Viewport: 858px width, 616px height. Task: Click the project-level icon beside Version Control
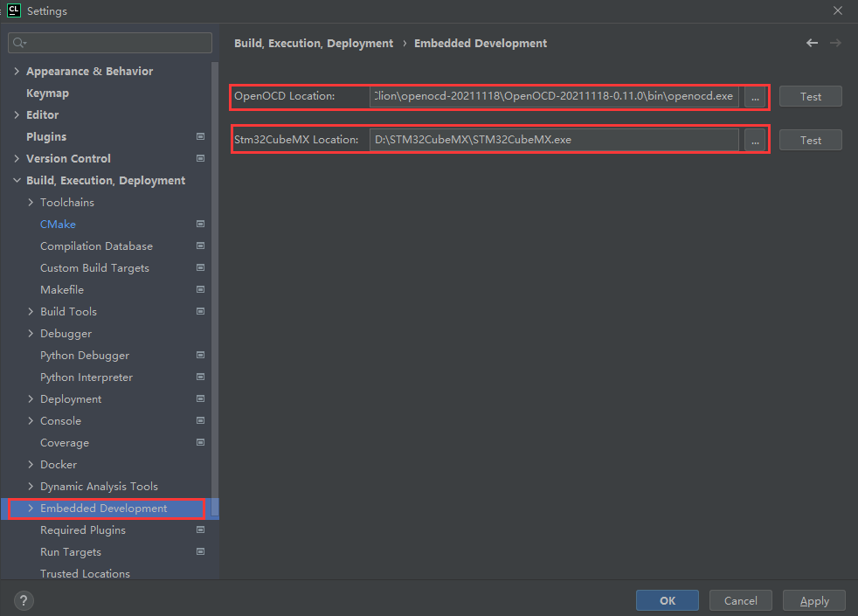[x=200, y=158]
